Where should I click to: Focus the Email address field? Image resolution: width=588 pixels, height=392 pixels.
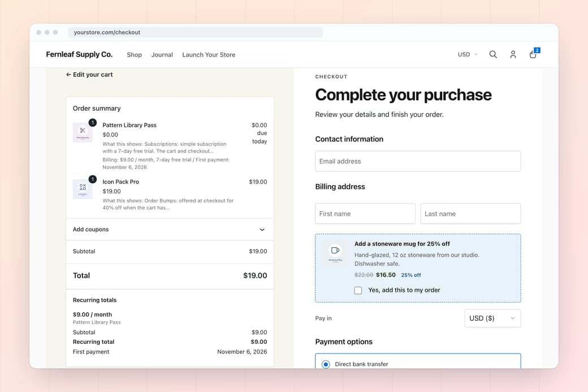click(418, 161)
